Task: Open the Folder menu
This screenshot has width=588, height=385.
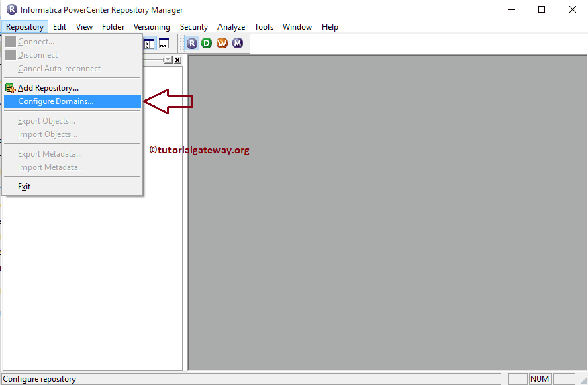Action: pyautogui.click(x=113, y=27)
